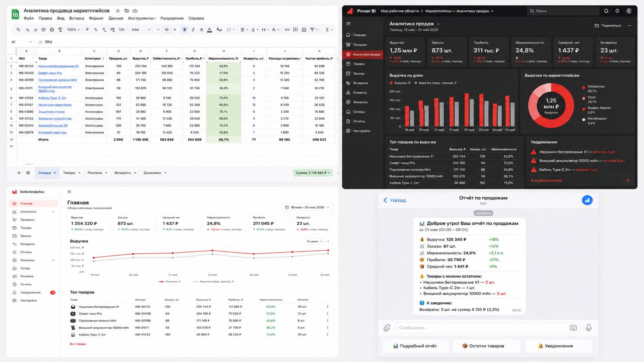Open the all sheets list icon
Image resolution: width=644 pixels, height=362 pixels.
click(28, 173)
